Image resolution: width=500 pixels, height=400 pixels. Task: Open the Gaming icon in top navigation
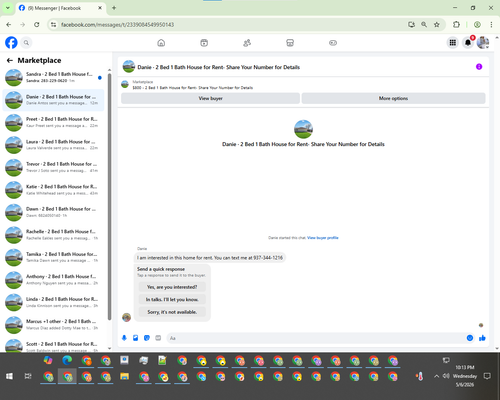tap(333, 43)
